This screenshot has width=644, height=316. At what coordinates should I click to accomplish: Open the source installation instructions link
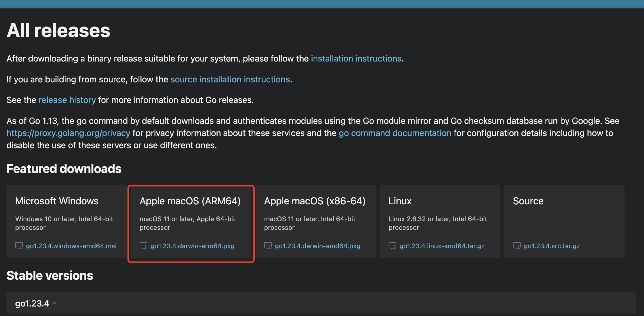(230, 79)
